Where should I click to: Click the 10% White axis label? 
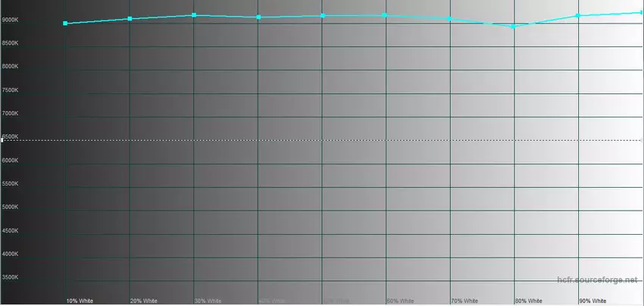80,301
